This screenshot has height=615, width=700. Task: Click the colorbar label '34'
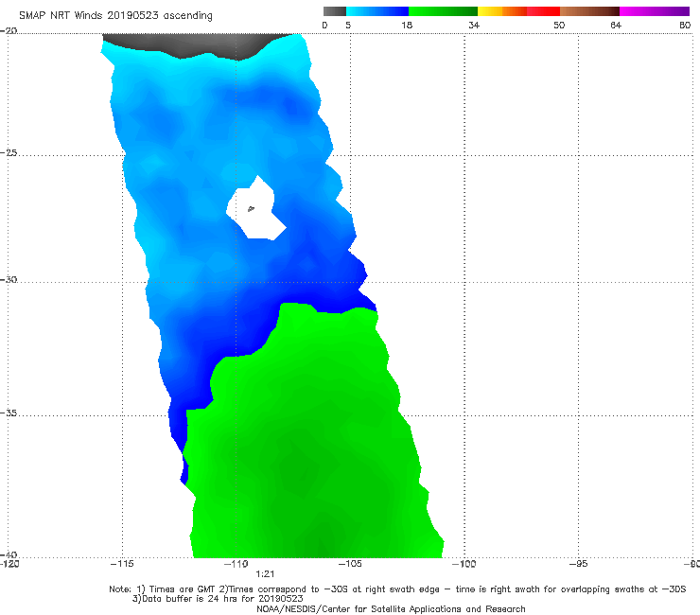[x=474, y=25]
